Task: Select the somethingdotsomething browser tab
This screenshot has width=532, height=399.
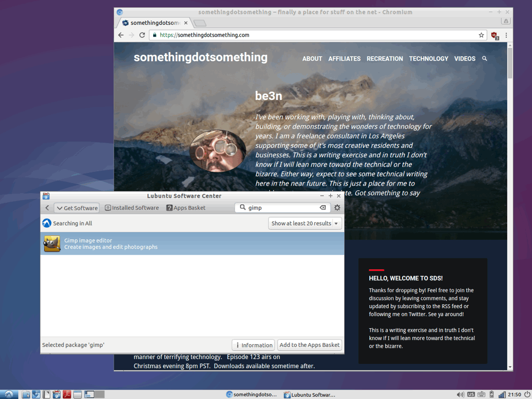Action: [x=154, y=23]
